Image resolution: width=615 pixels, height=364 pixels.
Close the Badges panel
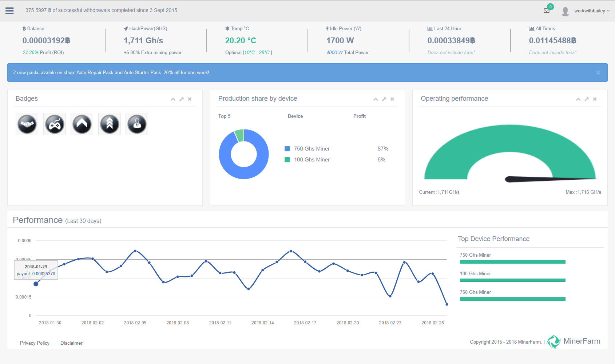pyautogui.click(x=190, y=99)
